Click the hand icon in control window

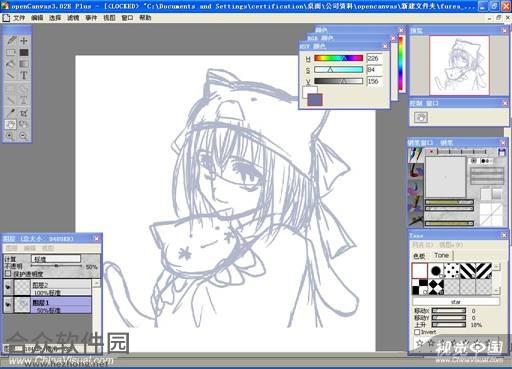point(421,117)
